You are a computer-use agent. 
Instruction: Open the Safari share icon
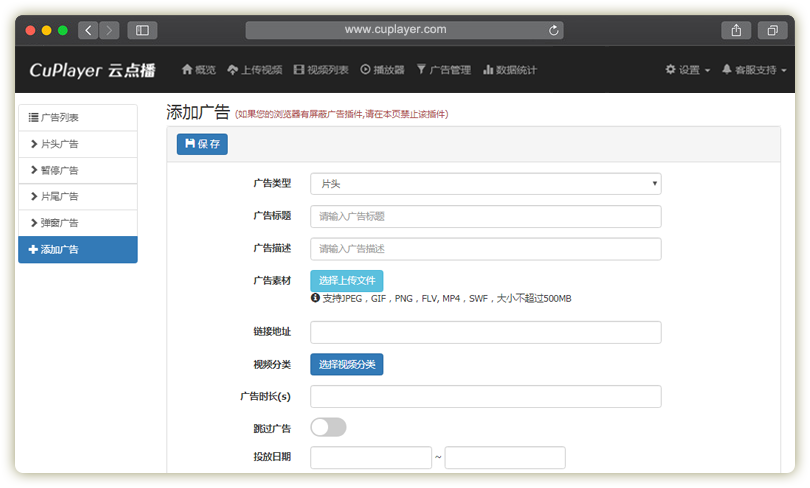click(736, 30)
